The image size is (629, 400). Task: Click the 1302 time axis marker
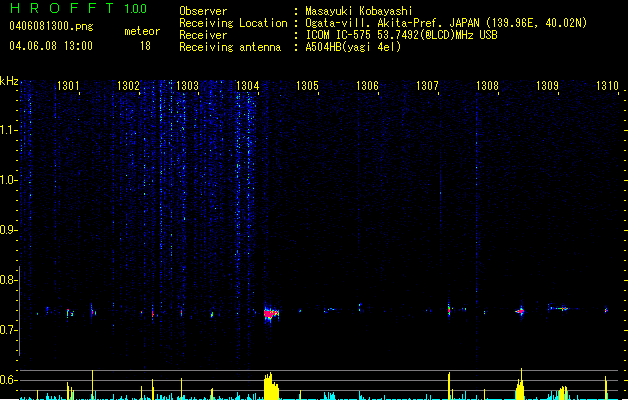pos(128,86)
